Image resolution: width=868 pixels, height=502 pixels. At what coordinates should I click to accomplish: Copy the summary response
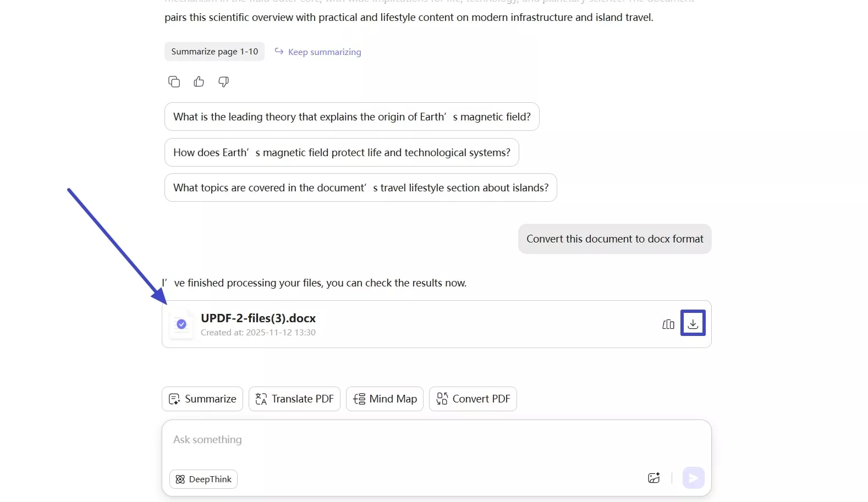[x=174, y=81]
